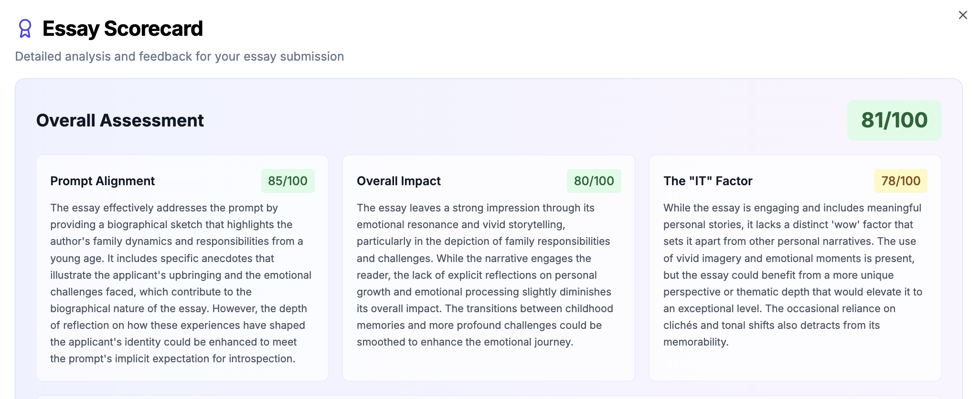Click The "IT" Factor card title
The image size is (980, 399).
click(x=708, y=181)
